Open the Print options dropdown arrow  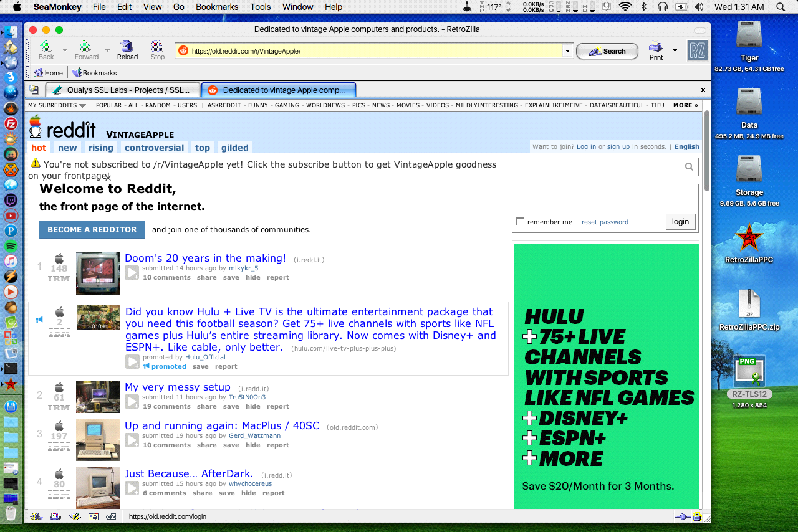click(x=675, y=50)
